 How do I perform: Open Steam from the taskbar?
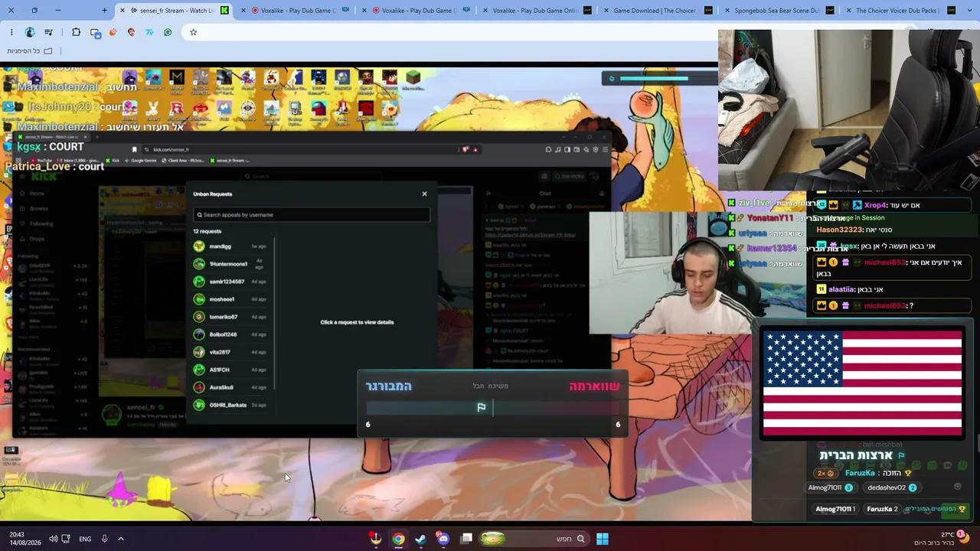[420, 539]
